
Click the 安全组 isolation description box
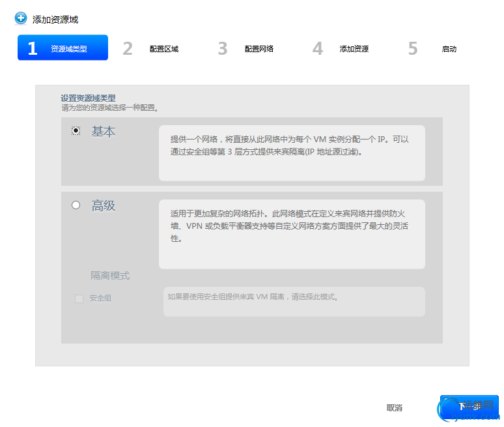[x=294, y=302]
